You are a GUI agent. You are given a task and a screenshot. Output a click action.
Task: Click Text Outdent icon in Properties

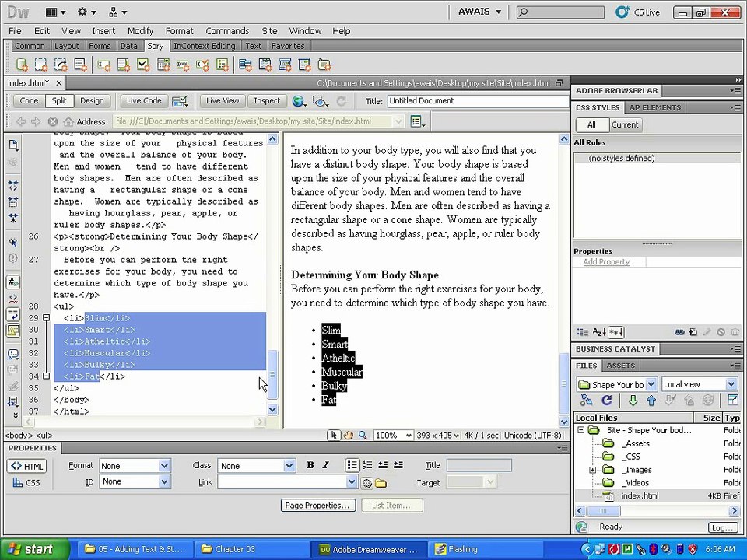383,465
